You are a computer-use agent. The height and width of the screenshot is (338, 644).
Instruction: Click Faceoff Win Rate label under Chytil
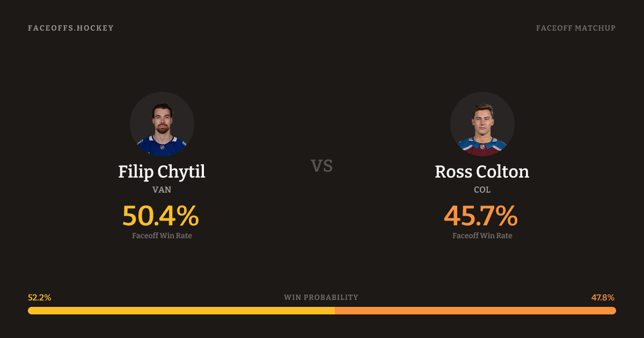(162, 236)
